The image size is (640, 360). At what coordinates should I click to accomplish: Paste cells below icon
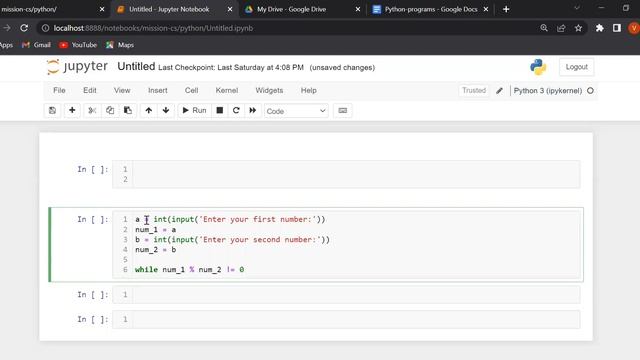point(128,111)
